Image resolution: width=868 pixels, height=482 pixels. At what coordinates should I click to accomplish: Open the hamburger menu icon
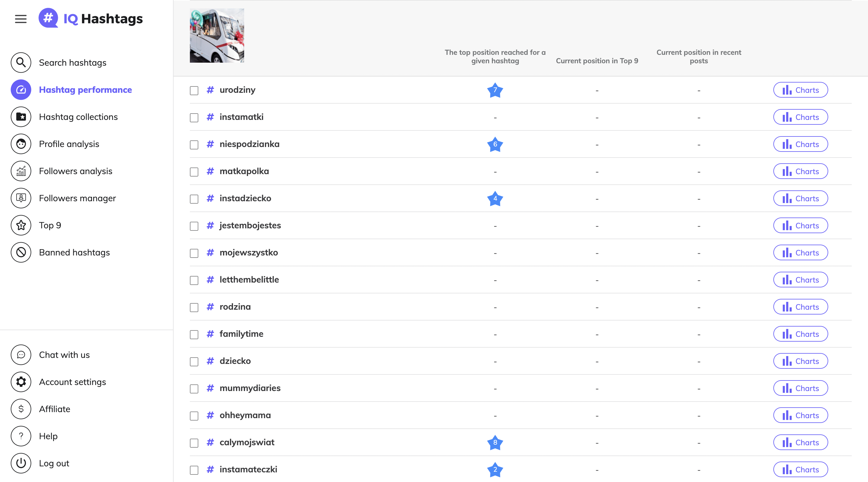point(20,19)
